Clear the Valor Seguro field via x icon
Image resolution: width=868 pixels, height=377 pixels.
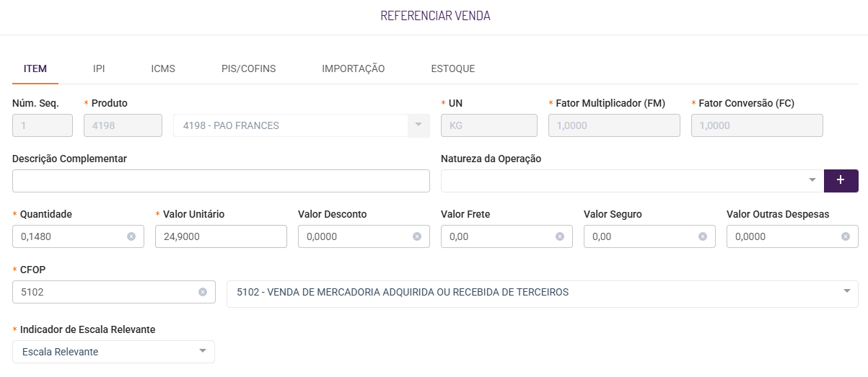[x=703, y=236]
